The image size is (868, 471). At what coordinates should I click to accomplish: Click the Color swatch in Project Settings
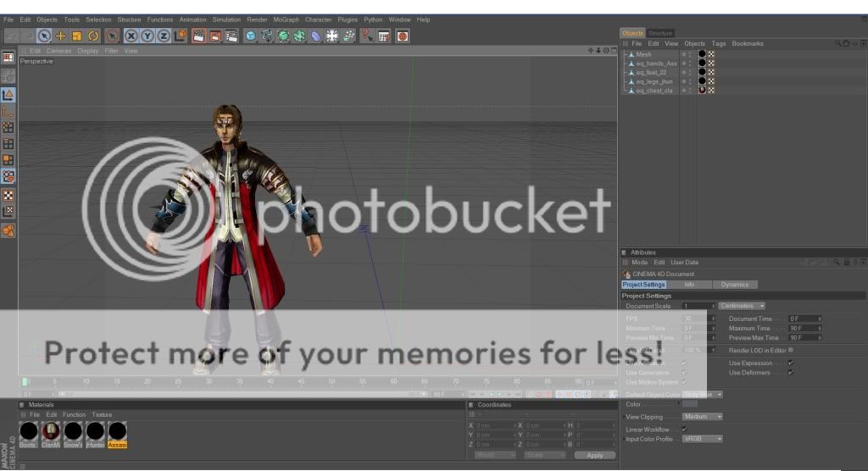pyautogui.click(x=690, y=404)
